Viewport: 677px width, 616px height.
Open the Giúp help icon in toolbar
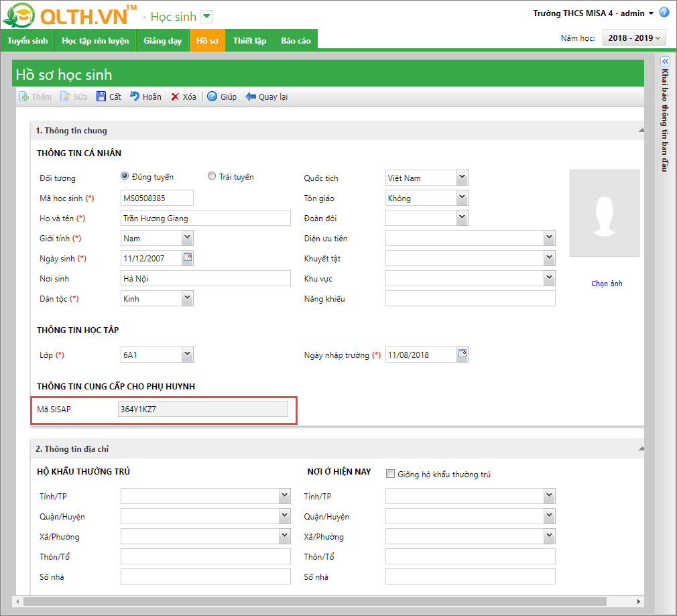click(x=212, y=97)
